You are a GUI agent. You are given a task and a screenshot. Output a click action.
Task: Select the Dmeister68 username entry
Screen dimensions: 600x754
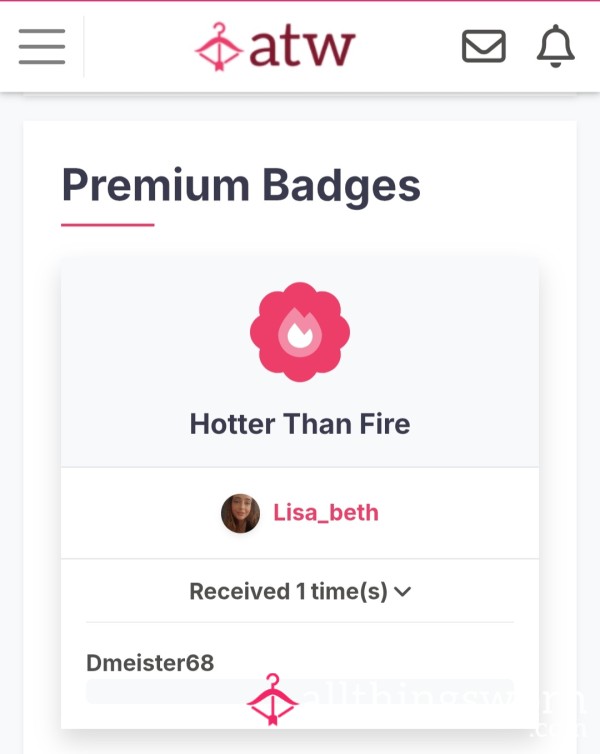pos(150,663)
